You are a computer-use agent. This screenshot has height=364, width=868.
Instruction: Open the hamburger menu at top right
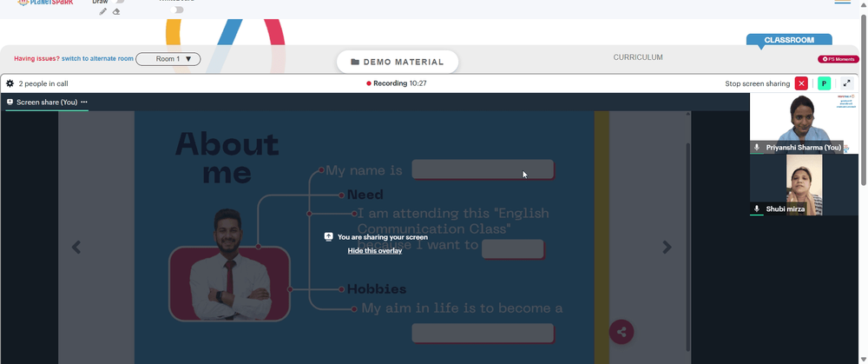pyautogui.click(x=843, y=3)
